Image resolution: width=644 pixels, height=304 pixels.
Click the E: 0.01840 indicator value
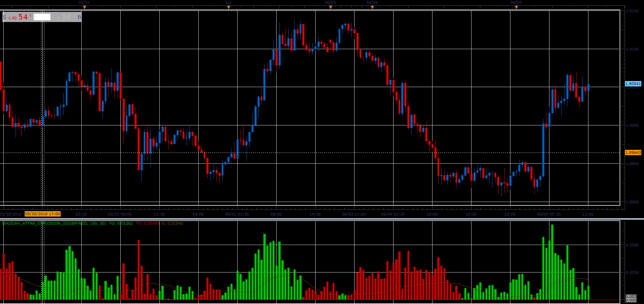173,223
